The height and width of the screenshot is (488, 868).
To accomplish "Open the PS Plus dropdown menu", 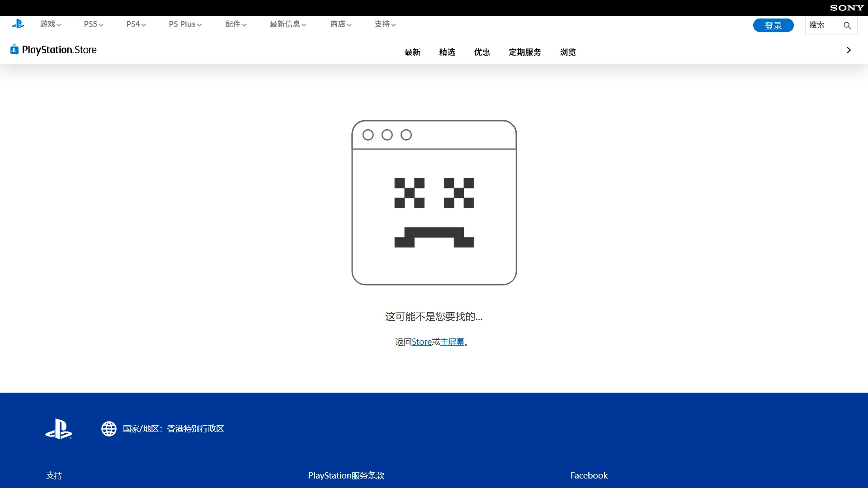I will (x=185, y=24).
